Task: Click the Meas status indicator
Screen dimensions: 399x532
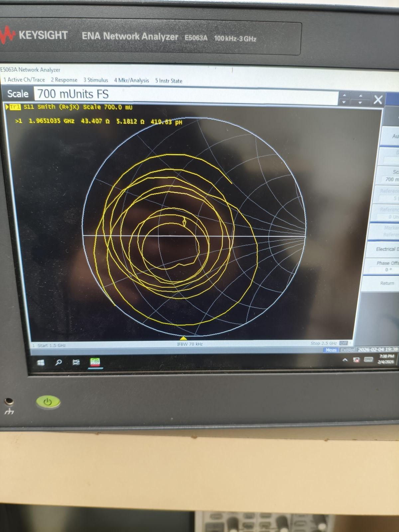Action: pyautogui.click(x=331, y=350)
